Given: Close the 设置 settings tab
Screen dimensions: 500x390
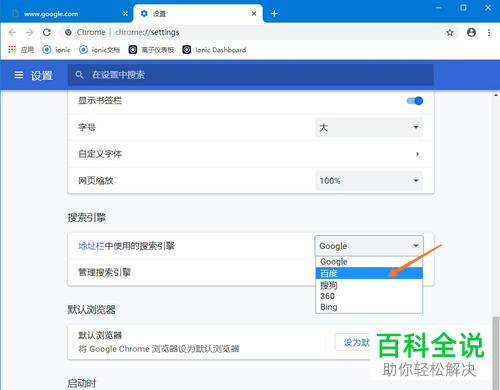Looking at the screenshot, I should pos(254,14).
